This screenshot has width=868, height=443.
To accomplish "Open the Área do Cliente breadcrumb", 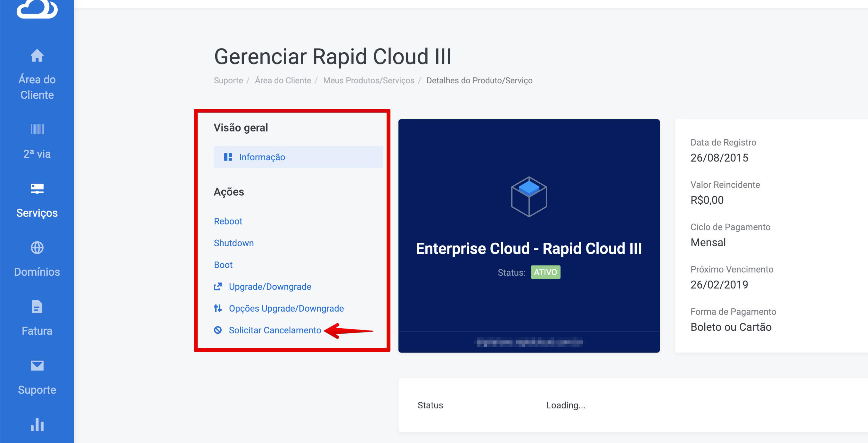I will tap(283, 80).
